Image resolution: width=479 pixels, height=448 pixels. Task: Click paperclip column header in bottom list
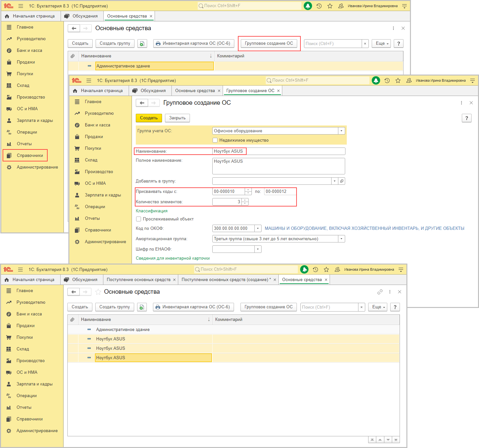click(72, 320)
